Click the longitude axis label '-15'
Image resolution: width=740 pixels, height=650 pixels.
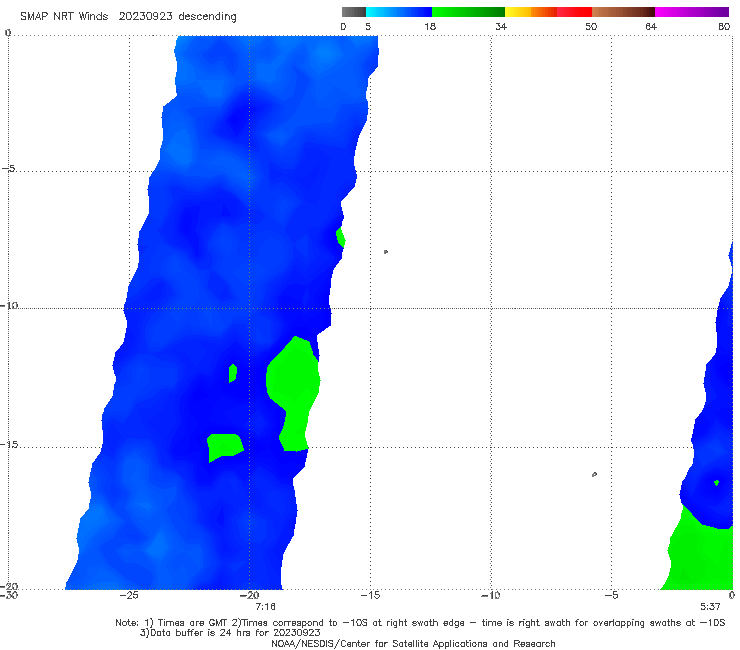(x=370, y=595)
